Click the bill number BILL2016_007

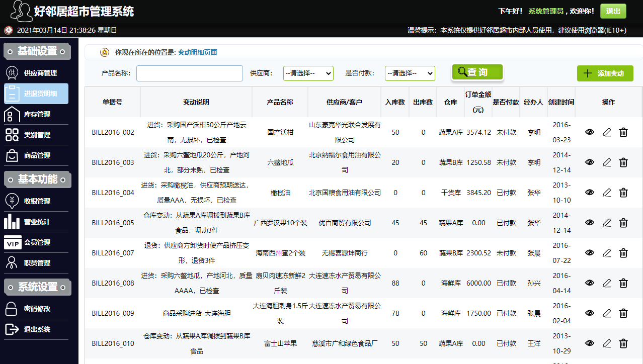click(x=113, y=253)
